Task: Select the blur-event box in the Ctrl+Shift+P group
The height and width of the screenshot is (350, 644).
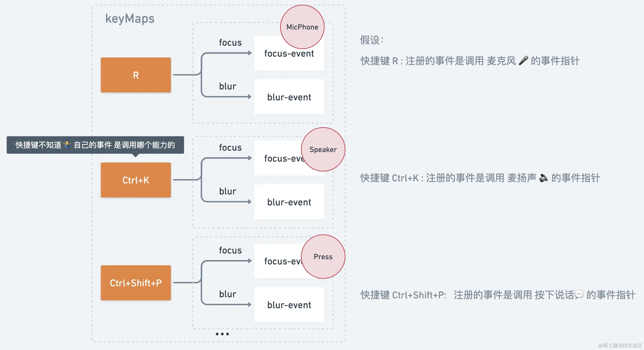Action: click(289, 305)
